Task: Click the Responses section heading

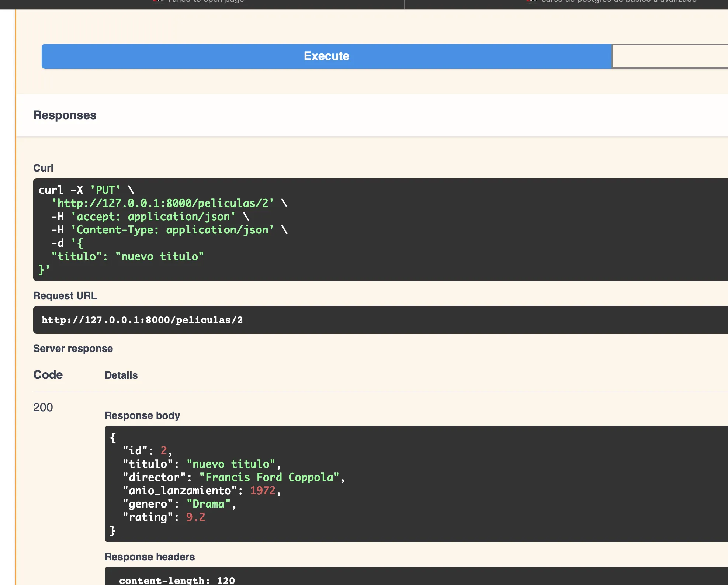Action: coord(65,115)
